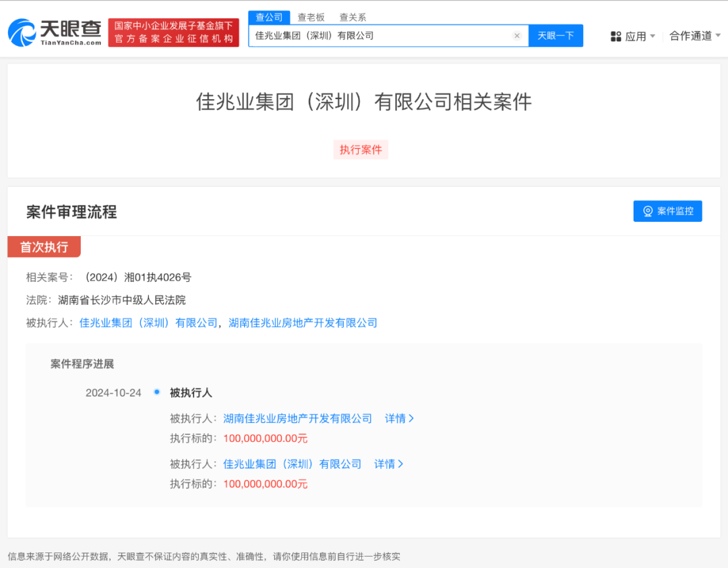Image resolution: width=728 pixels, height=568 pixels.
Task: Open 湖南佳兆业房地产开发有限公司 link in header row
Action: pyautogui.click(x=303, y=323)
